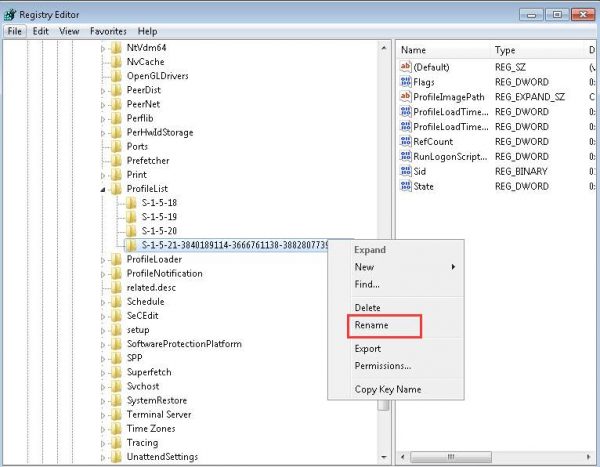The width and height of the screenshot is (600, 467).
Task: Select the Svchost key
Action: [x=143, y=386]
